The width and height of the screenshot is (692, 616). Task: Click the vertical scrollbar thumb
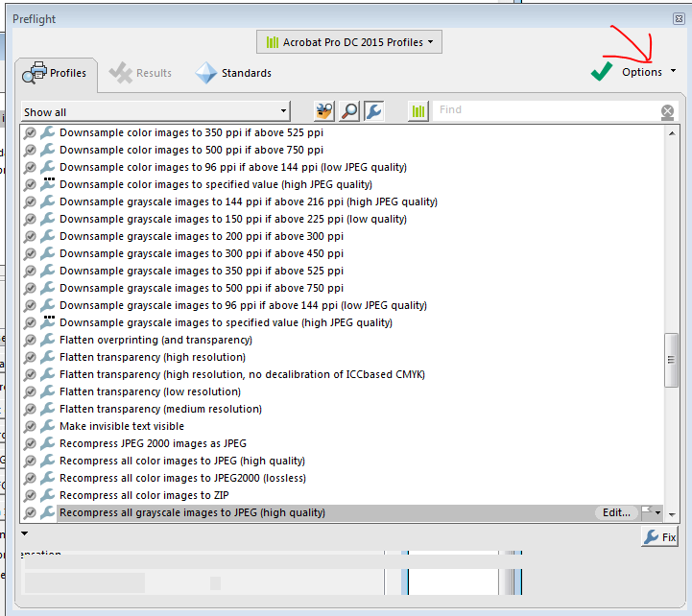(671, 360)
